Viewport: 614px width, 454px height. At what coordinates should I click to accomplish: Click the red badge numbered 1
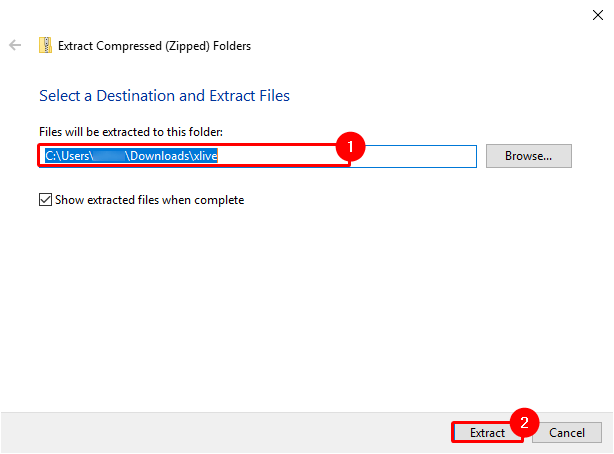tap(350, 147)
